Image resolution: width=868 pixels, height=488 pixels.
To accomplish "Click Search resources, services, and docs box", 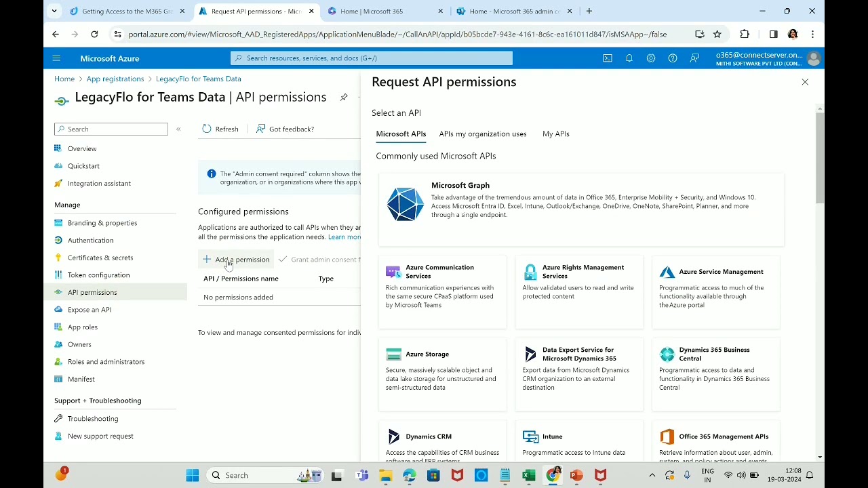I will [372, 58].
